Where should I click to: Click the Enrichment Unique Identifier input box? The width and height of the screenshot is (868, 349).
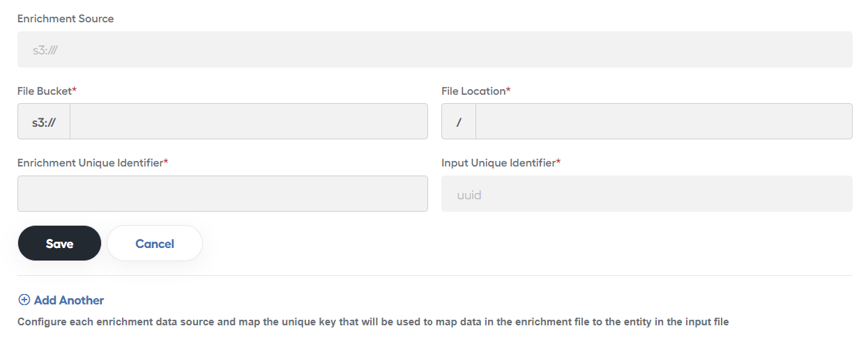222,194
